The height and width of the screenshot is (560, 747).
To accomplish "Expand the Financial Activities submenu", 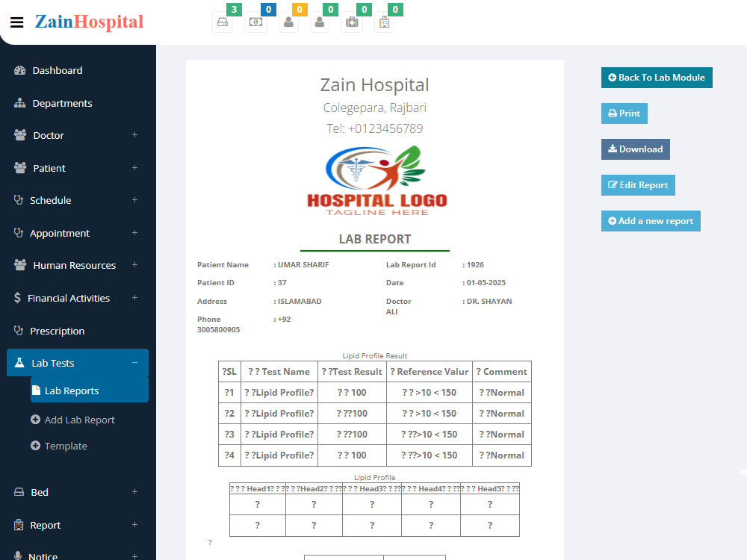I will point(134,298).
